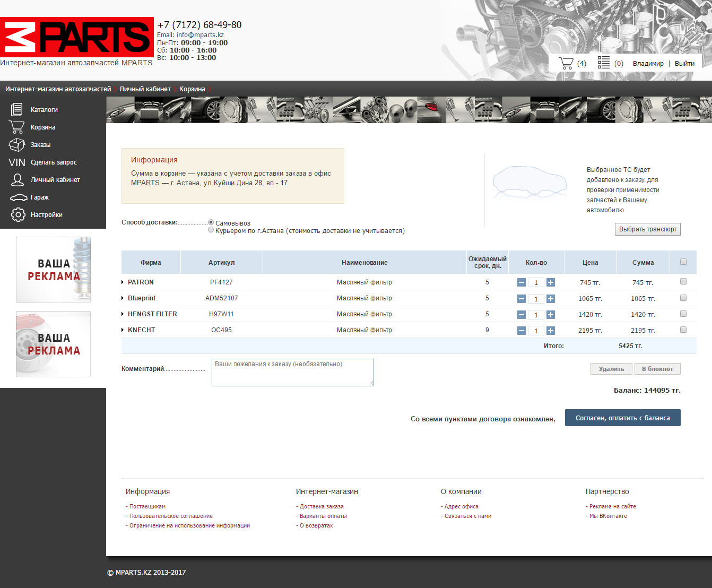This screenshot has width=712, height=588.
Task: Click the cart icon in the sidebar
Action: coord(16,127)
